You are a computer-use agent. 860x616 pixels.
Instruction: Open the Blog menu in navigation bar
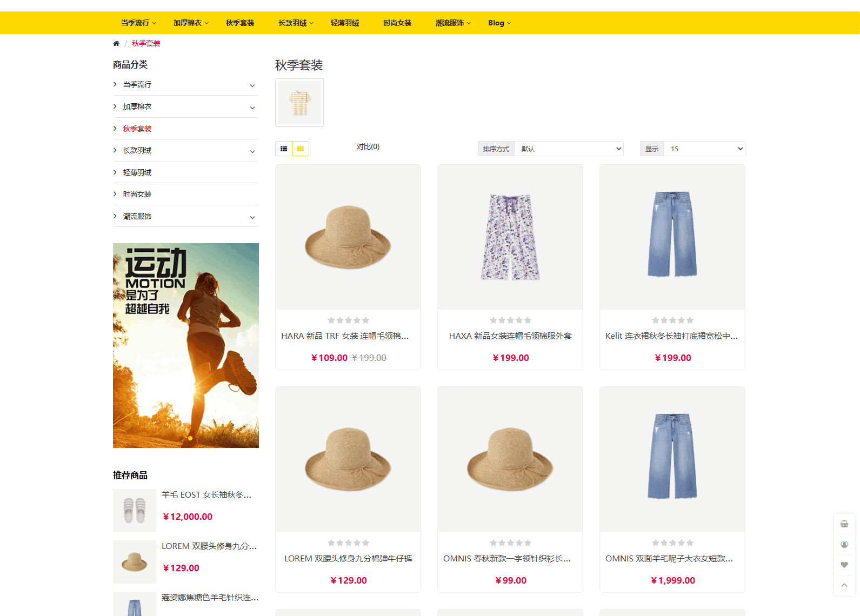pos(499,23)
